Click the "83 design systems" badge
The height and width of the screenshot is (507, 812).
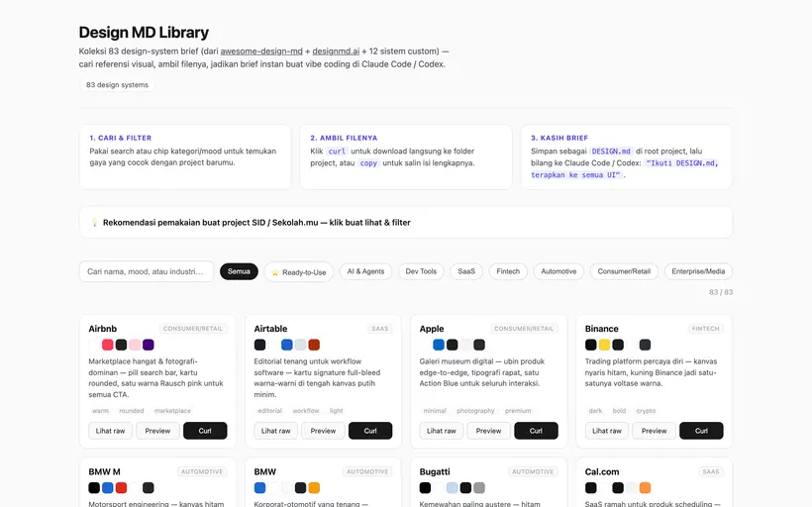click(x=117, y=85)
